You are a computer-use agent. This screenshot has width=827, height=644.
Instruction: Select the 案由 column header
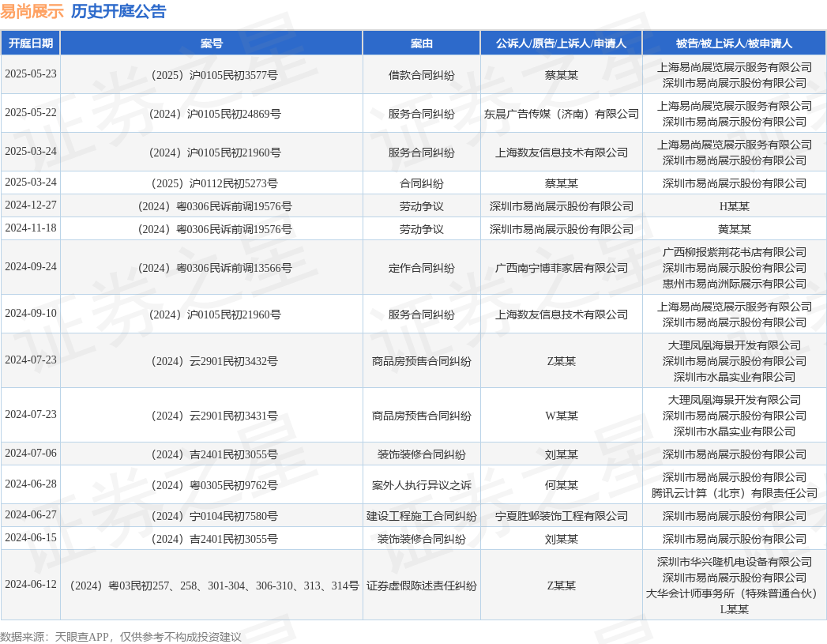point(422,43)
